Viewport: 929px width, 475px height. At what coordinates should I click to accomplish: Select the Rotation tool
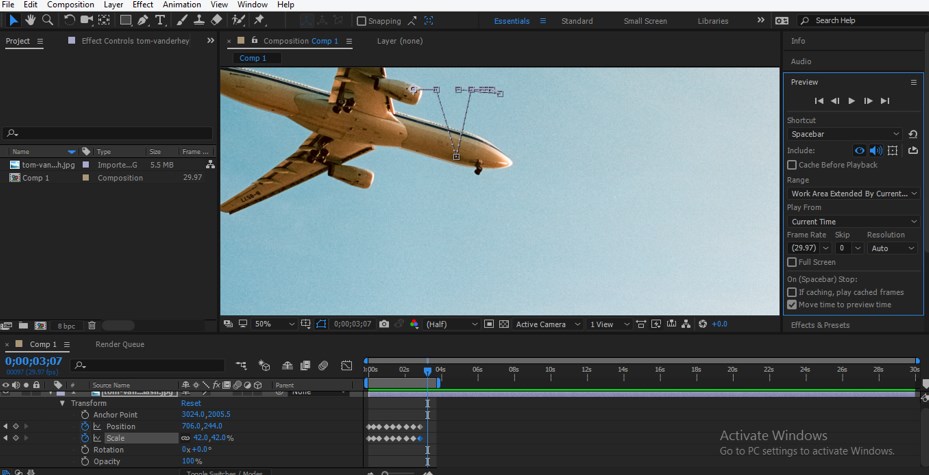(x=69, y=20)
